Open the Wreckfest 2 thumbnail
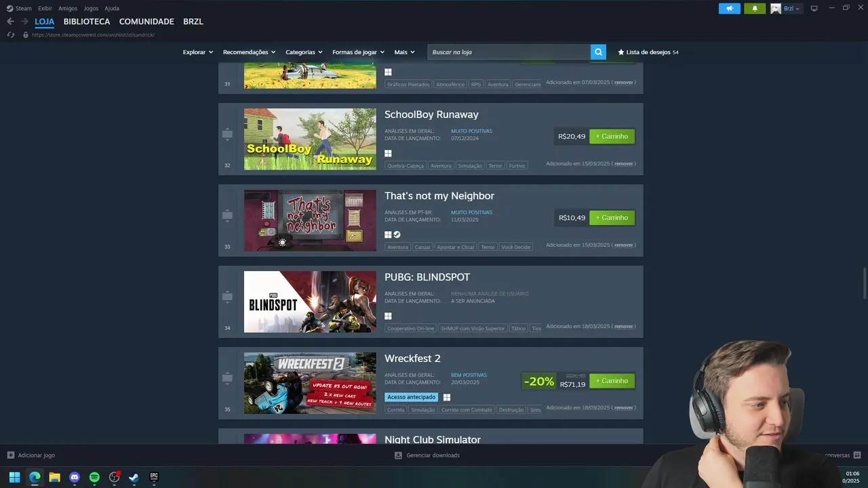Screen dimensions: 868x488 click(x=310, y=383)
